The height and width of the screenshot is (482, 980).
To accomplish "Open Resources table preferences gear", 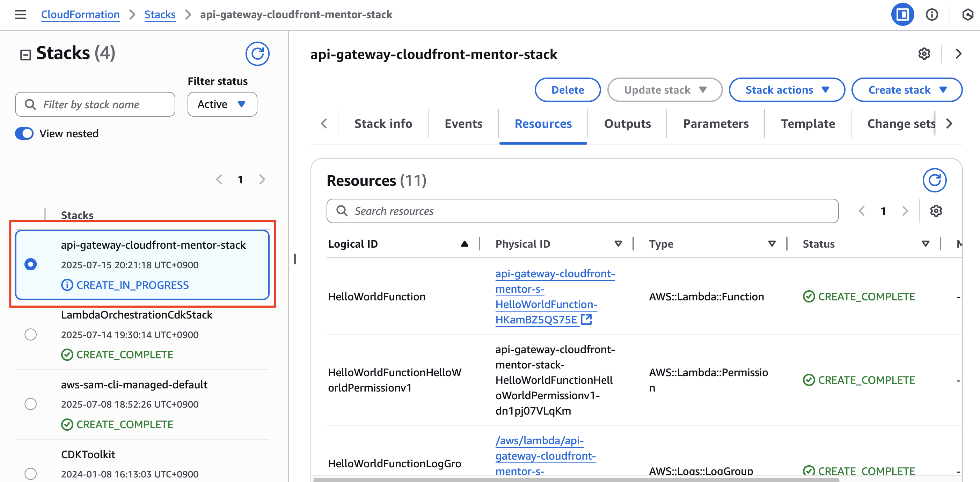I will [x=936, y=211].
